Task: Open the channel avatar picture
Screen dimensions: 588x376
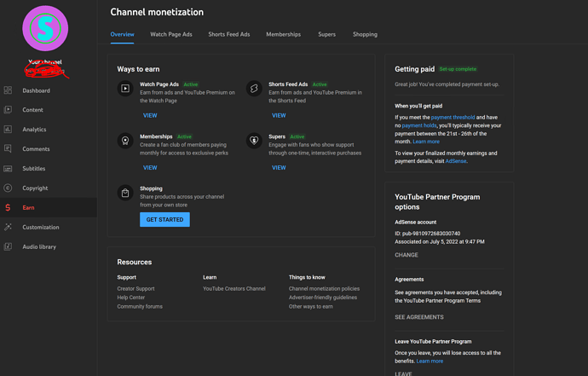Action: (x=45, y=28)
